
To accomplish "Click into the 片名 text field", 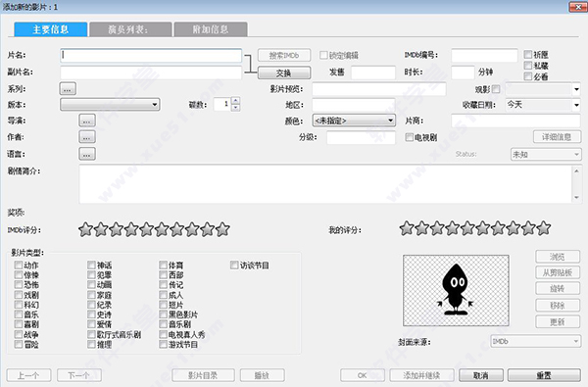I will pyautogui.click(x=151, y=56).
